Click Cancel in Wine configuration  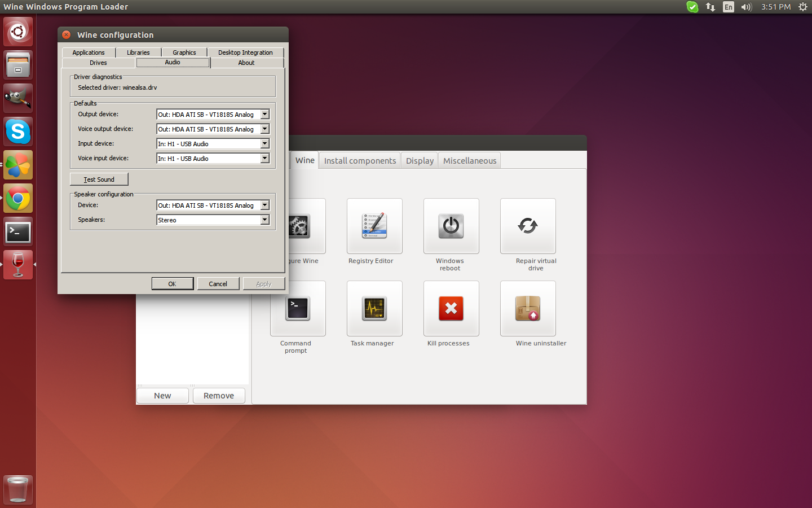(x=218, y=283)
